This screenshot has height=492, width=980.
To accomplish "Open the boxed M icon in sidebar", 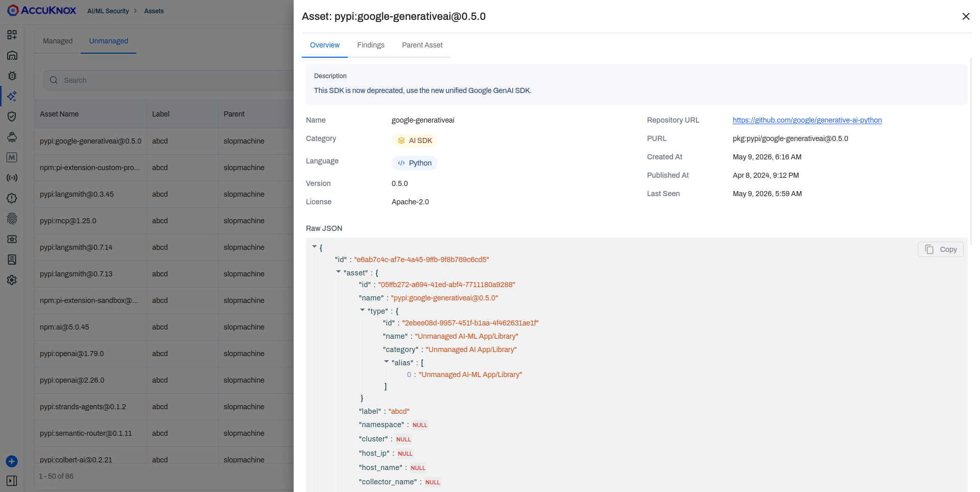I will [x=12, y=157].
